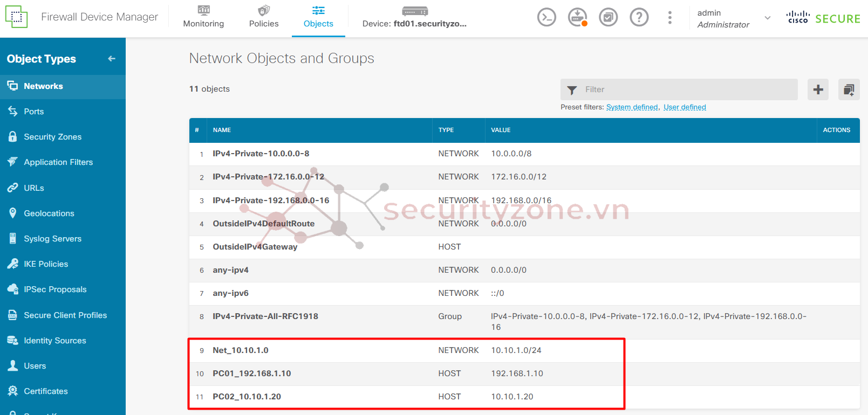Viewport: 868px width, 415px height.
Task: Open the three-dot more options menu
Action: tap(670, 18)
